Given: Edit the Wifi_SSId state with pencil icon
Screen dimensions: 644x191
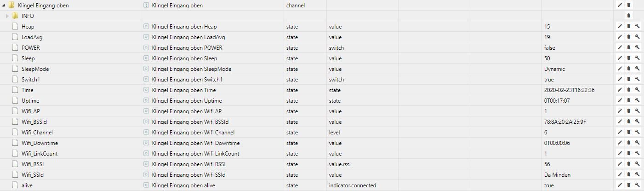Looking at the screenshot, I should pyautogui.click(x=620, y=174).
